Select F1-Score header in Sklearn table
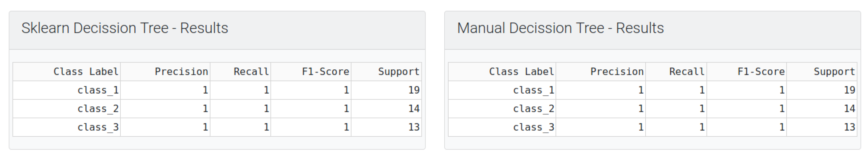 (x=326, y=72)
